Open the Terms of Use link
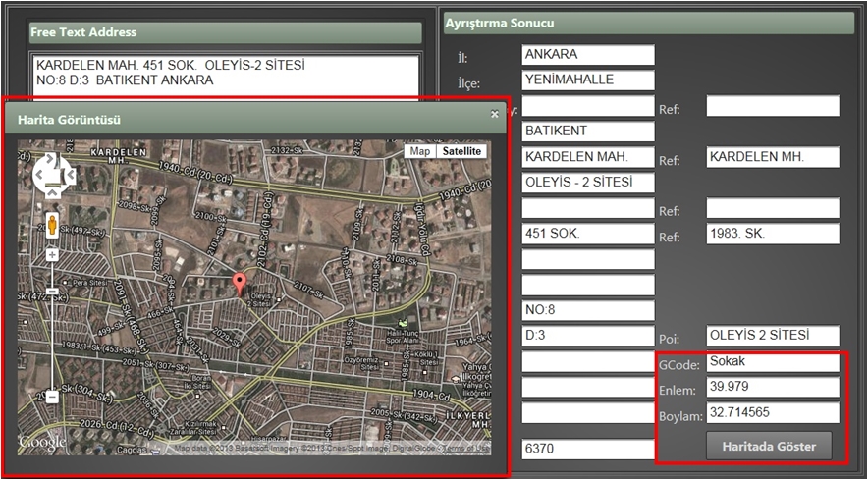Viewport: 868px width, 480px height. 467,450
